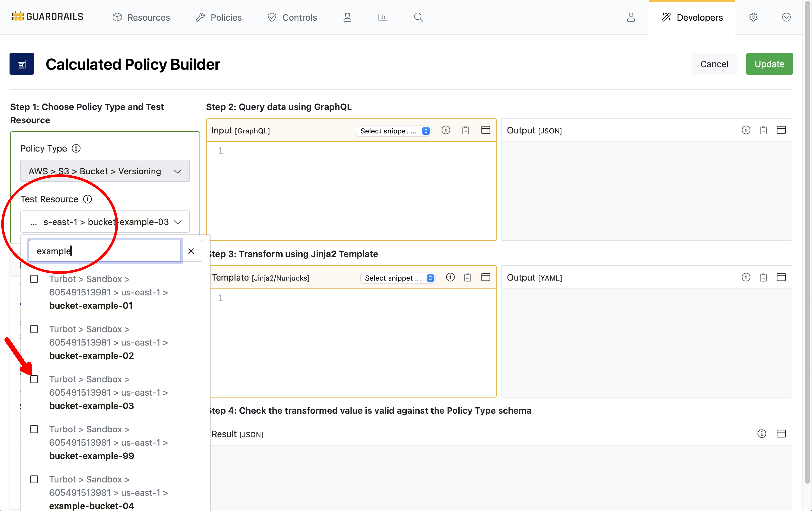Open Guardrails settings via the gear icon

coord(753,17)
